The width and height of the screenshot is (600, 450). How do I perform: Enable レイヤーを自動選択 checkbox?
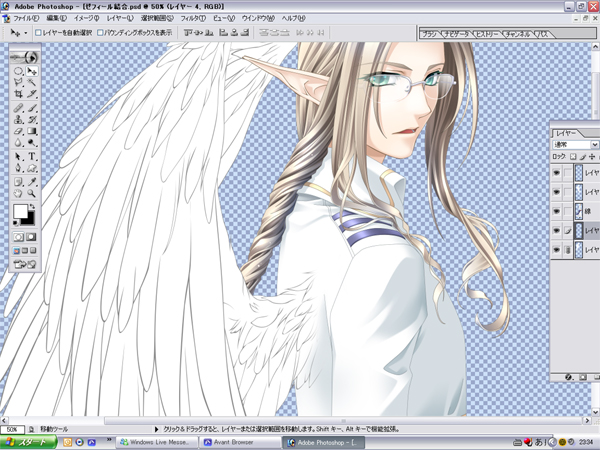[x=38, y=33]
